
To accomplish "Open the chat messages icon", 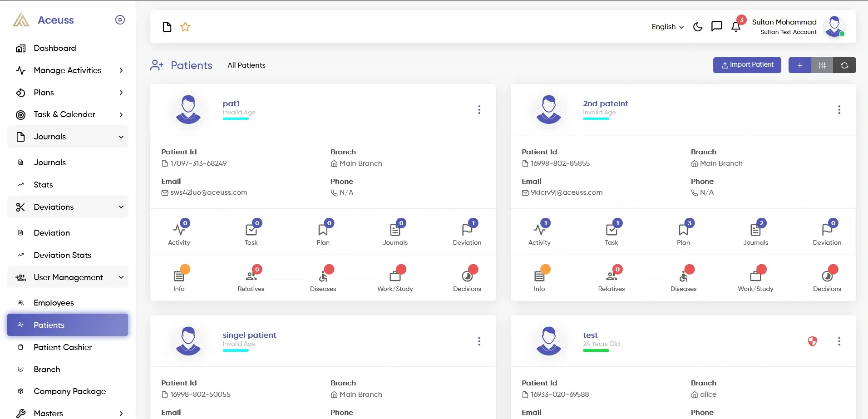I will pos(716,27).
